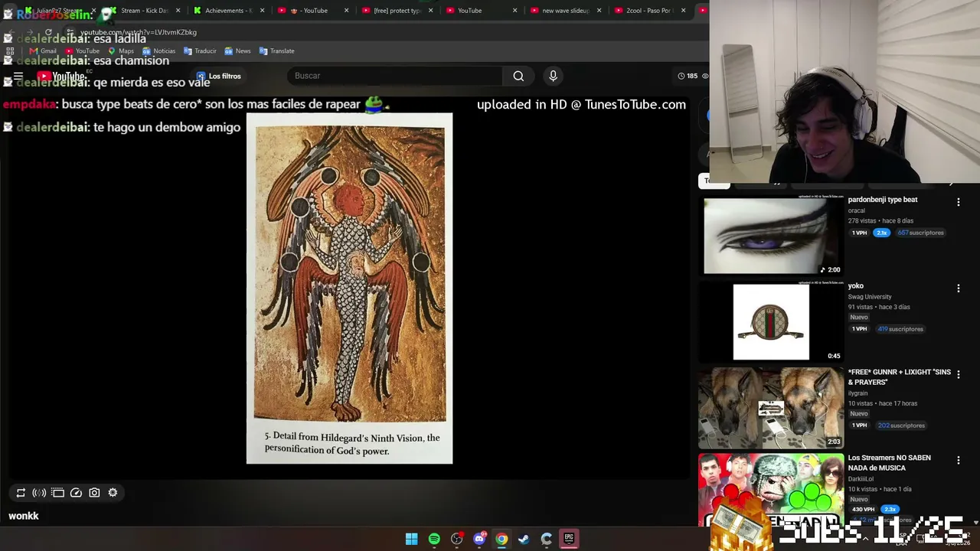Take a video screenshot with camera icon
The height and width of the screenshot is (551, 980).
pos(94,493)
